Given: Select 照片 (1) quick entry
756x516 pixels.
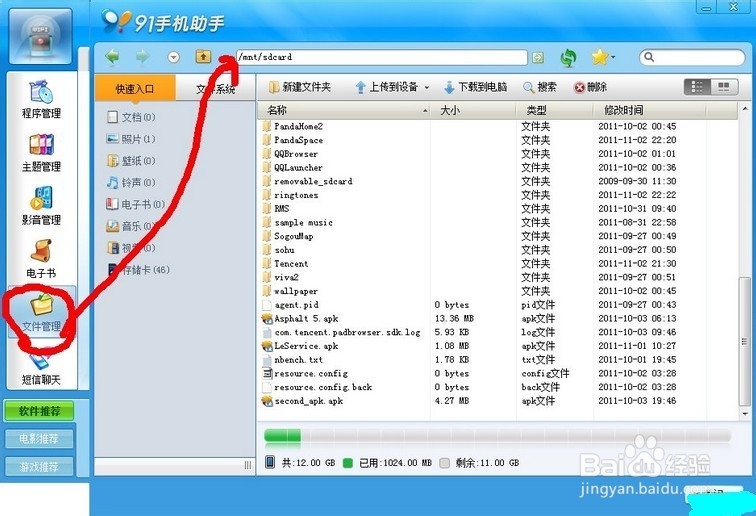Looking at the screenshot, I should click(x=131, y=139).
